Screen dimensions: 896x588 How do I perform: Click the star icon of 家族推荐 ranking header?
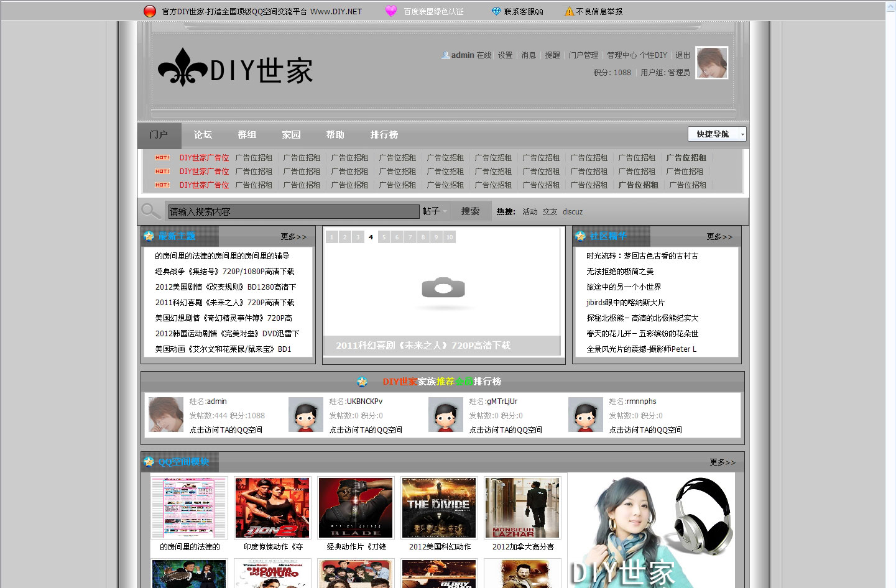coord(363,382)
